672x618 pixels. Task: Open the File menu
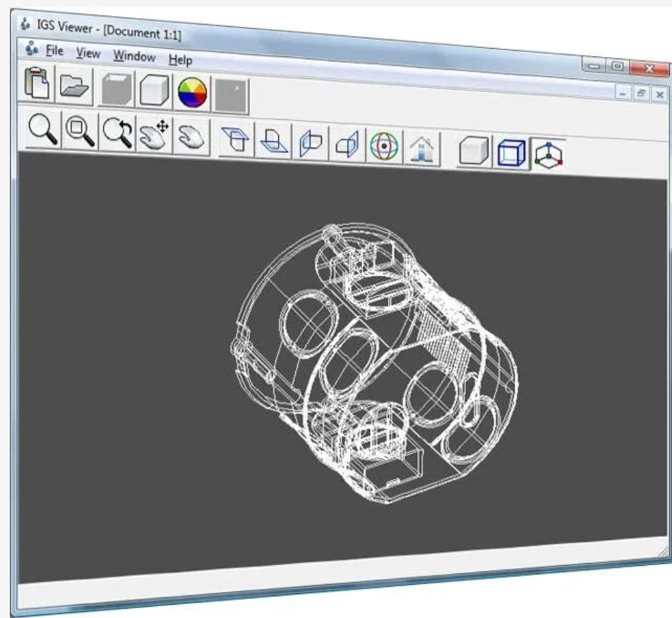54,51
